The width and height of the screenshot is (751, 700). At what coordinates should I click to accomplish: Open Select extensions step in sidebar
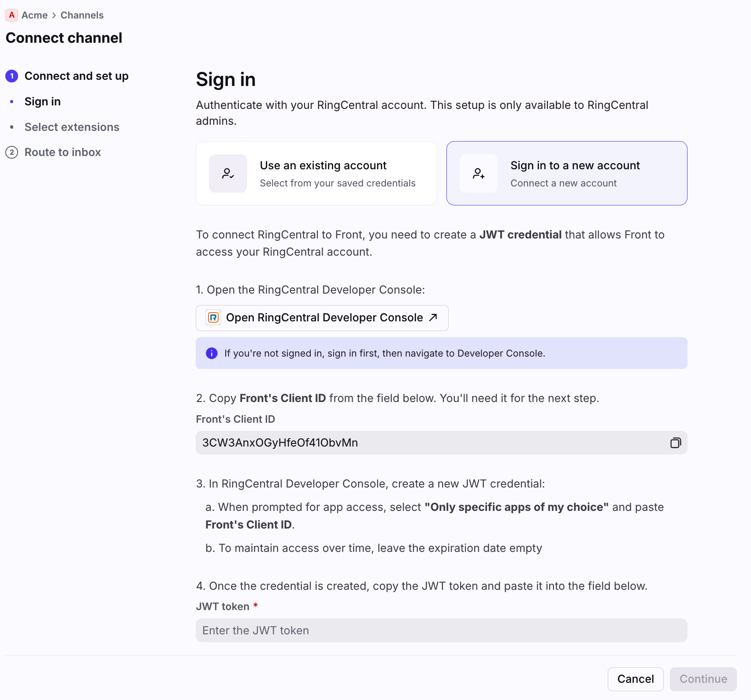pos(72,127)
